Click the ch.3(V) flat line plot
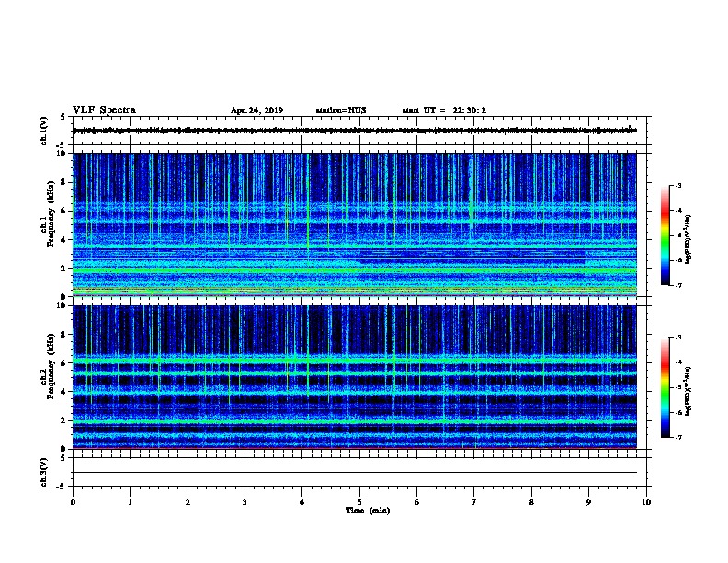 pos(355,472)
